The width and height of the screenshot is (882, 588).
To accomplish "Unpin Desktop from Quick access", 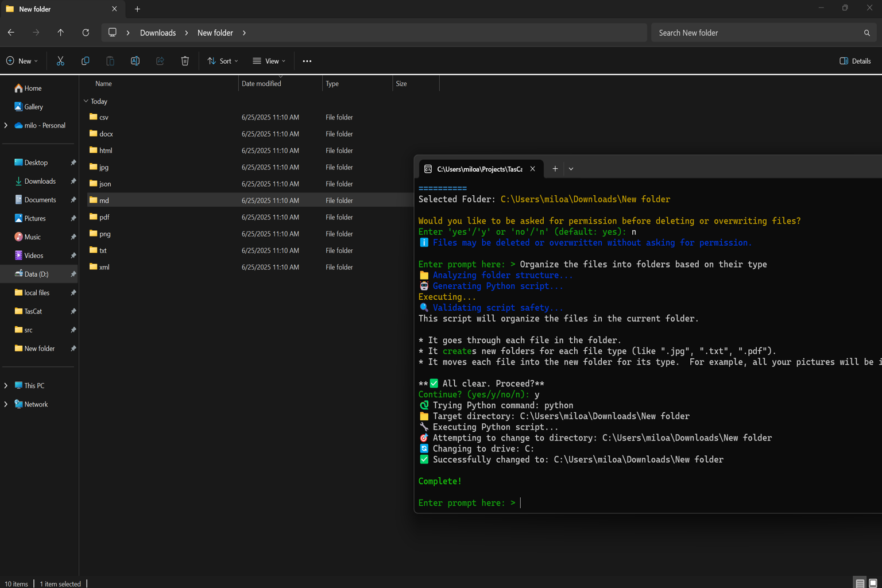I will coord(73,163).
